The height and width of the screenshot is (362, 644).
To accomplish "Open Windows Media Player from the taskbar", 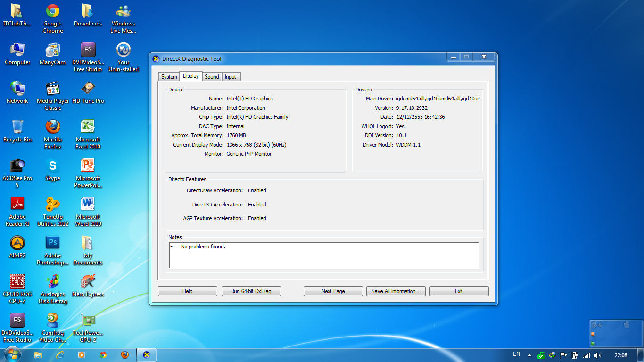I will point(82,355).
